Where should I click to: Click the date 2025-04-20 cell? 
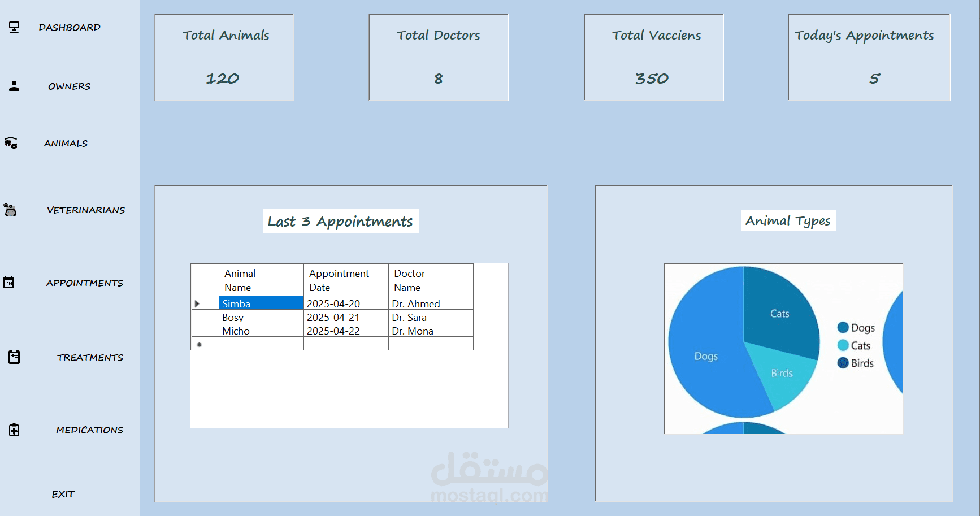346,303
